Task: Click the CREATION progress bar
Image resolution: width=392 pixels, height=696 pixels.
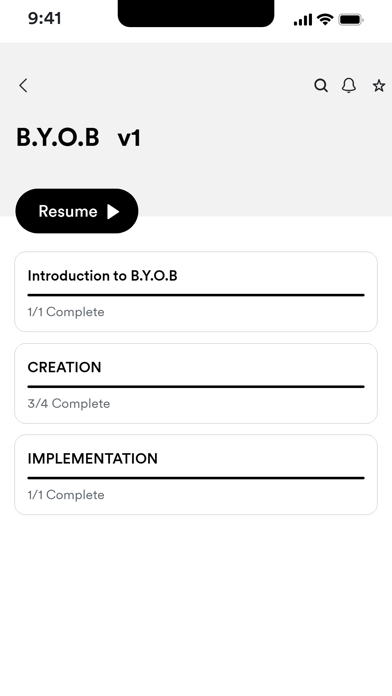Action: [196, 387]
